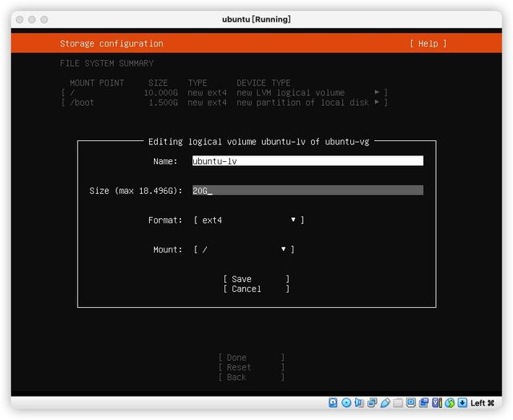Screen dimensions: 513x420
Task: Click the Save button
Action: coord(256,279)
